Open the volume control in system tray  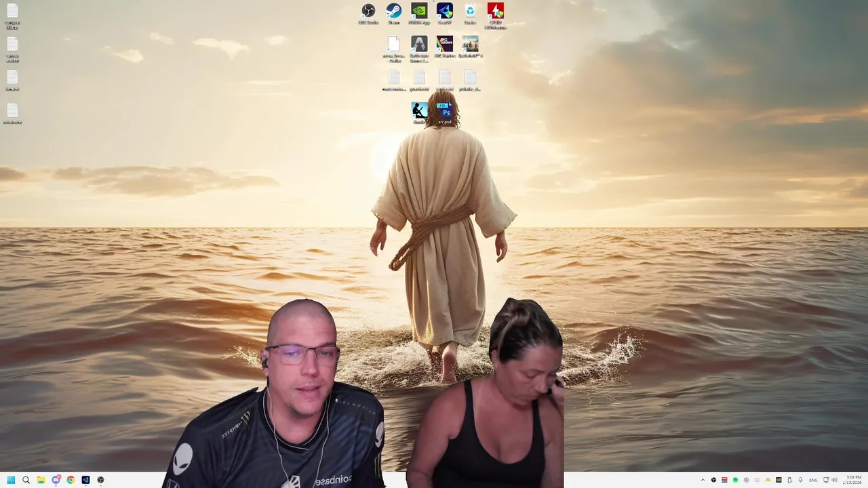click(x=834, y=480)
